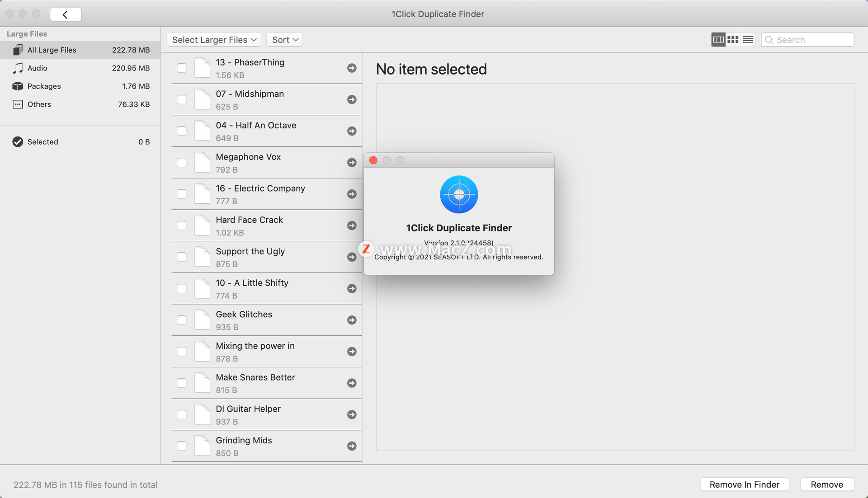Select the DI Guitar Helper file name
The height and width of the screenshot is (498, 868).
click(x=248, y=409)
